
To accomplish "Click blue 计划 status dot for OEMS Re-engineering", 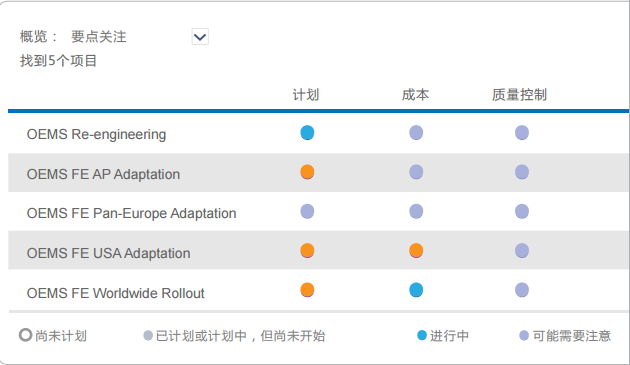I will pos(307,133).
